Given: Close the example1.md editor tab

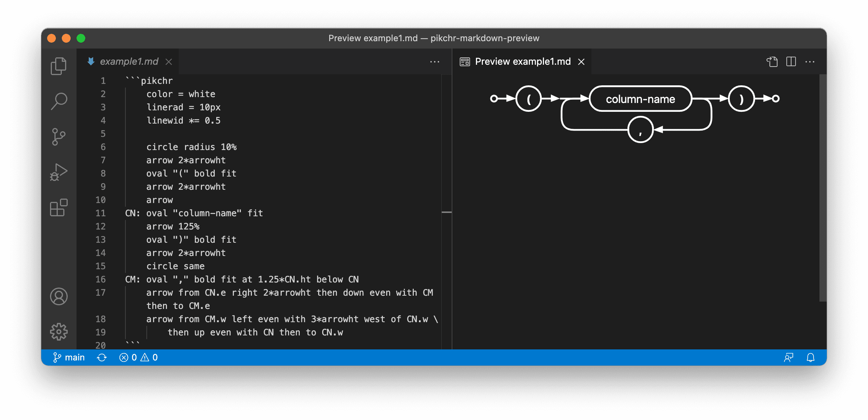Looking at the screenshot, I should [169, 62].
